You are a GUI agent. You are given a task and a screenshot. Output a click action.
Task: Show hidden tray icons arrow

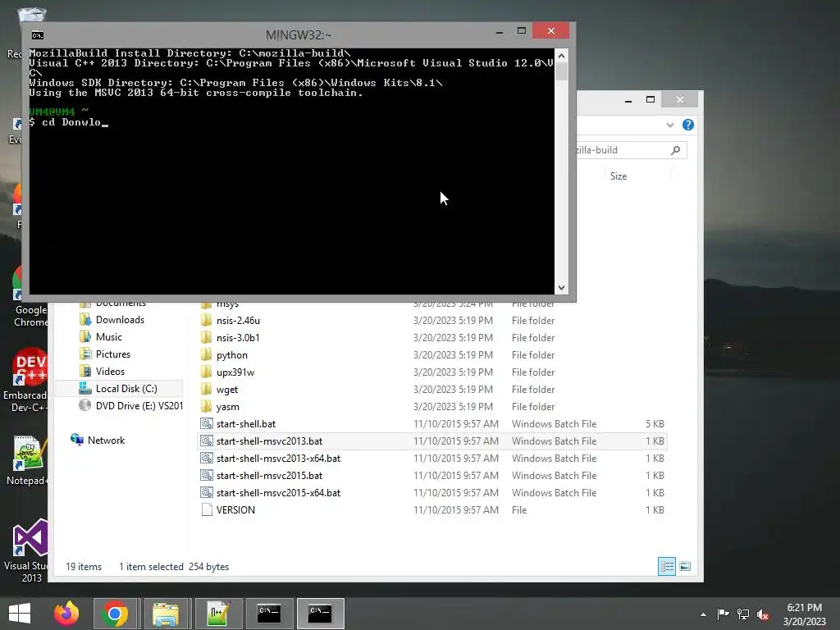703,614
